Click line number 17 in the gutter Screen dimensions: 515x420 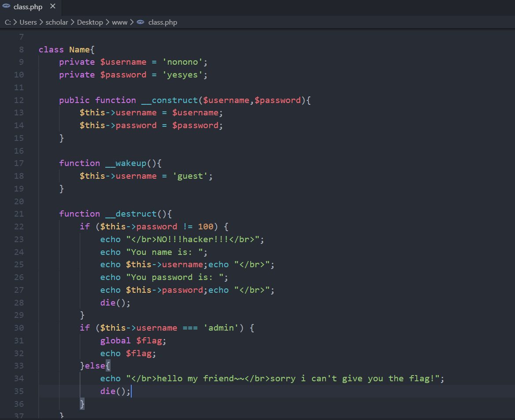point(19,163)
